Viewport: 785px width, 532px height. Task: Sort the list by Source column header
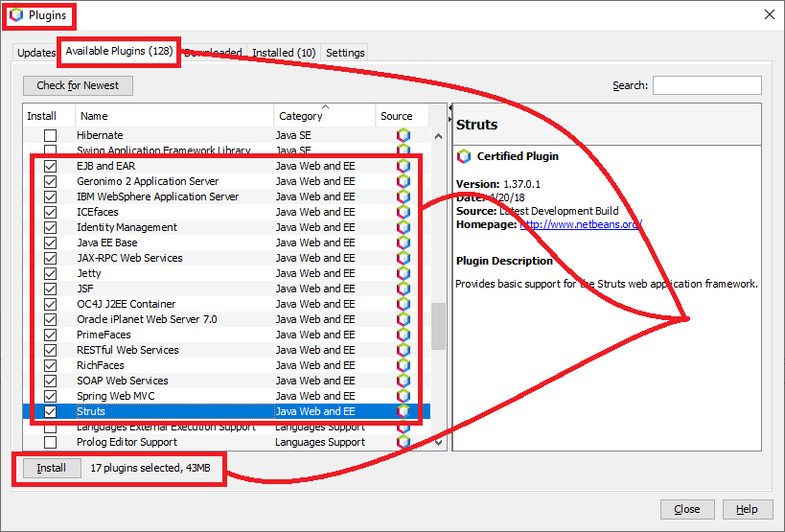click(402, 116)
